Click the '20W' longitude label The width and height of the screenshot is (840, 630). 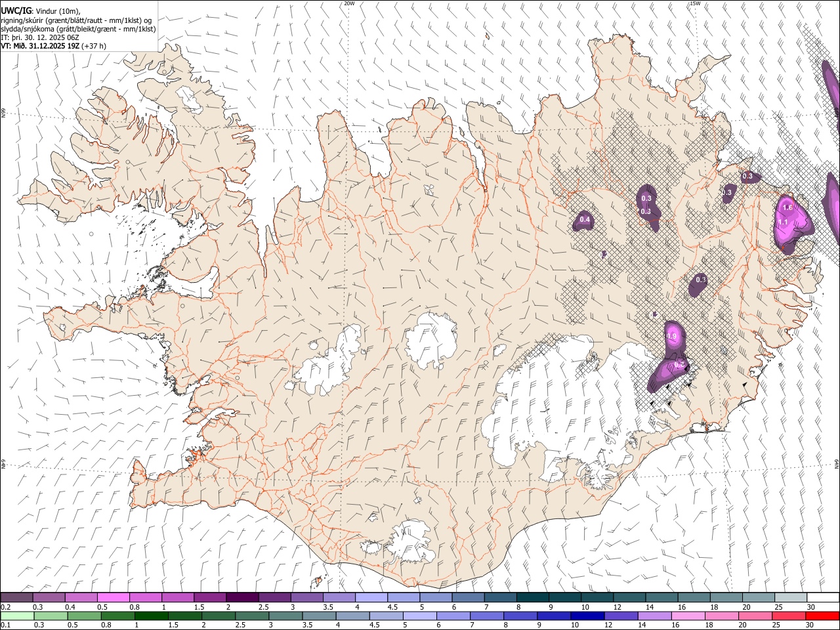(x=349, y=3)
